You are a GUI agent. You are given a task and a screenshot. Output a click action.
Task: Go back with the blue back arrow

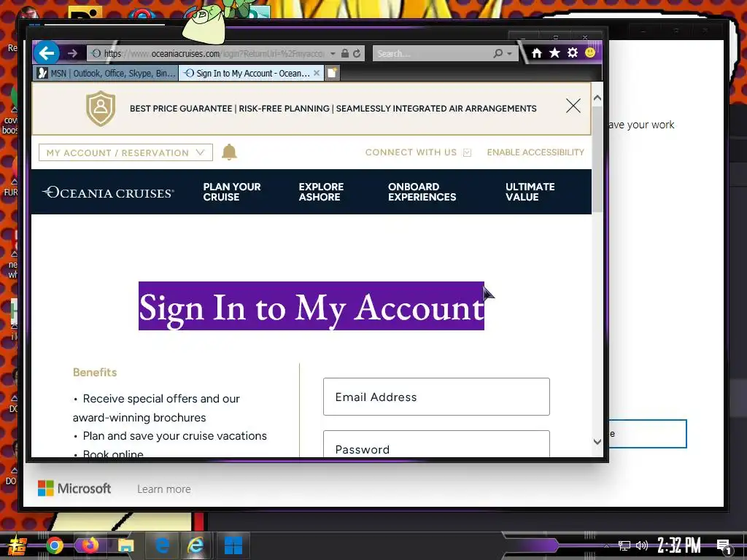point(47,52)
